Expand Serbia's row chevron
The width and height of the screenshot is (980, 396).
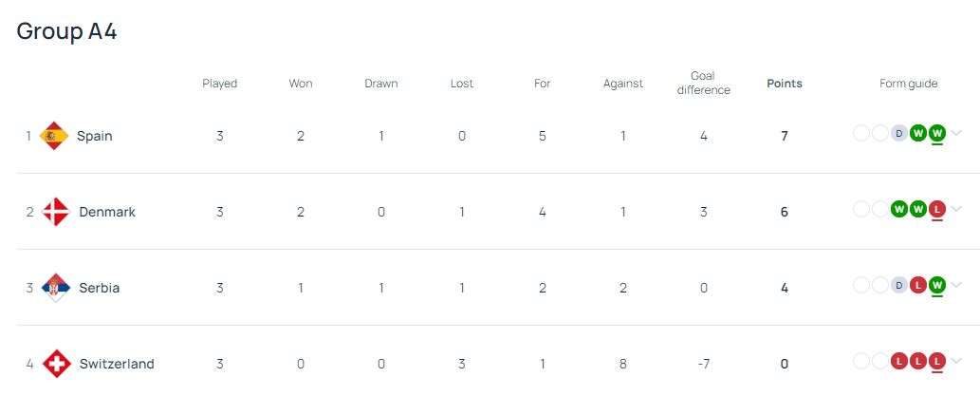point(956,285)
